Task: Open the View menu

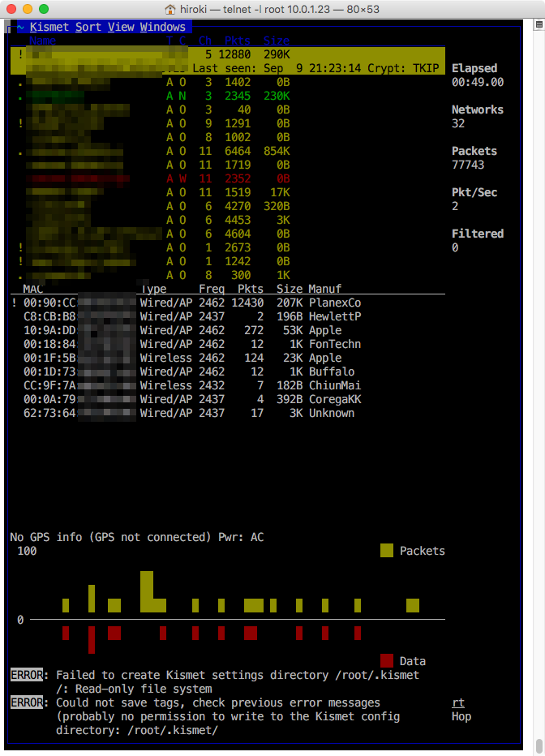Action: coord(121,27)
